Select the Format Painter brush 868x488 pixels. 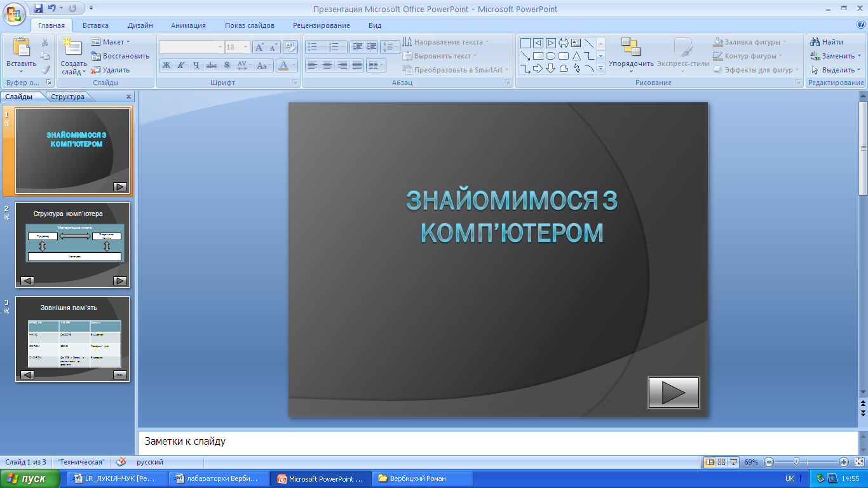click(x=45, y=70)
